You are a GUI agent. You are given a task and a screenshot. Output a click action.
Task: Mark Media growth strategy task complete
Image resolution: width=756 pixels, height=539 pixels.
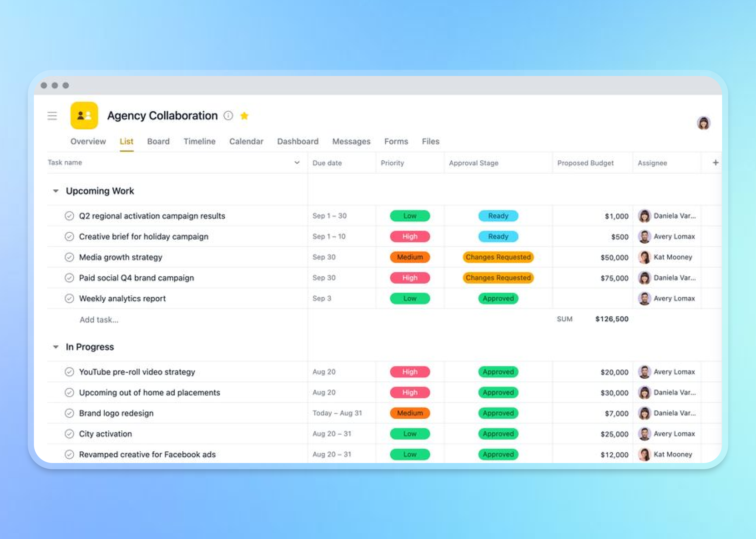(69, 257)
